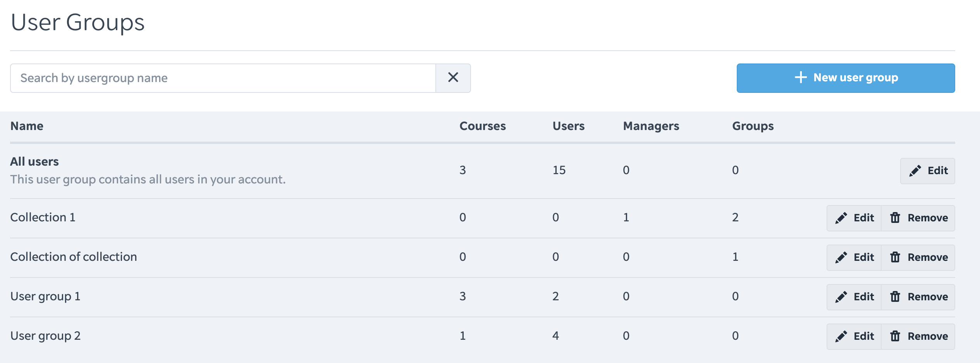980x363 pixels.
Task: Edit the All users group
Action: (x=927, y=171)
